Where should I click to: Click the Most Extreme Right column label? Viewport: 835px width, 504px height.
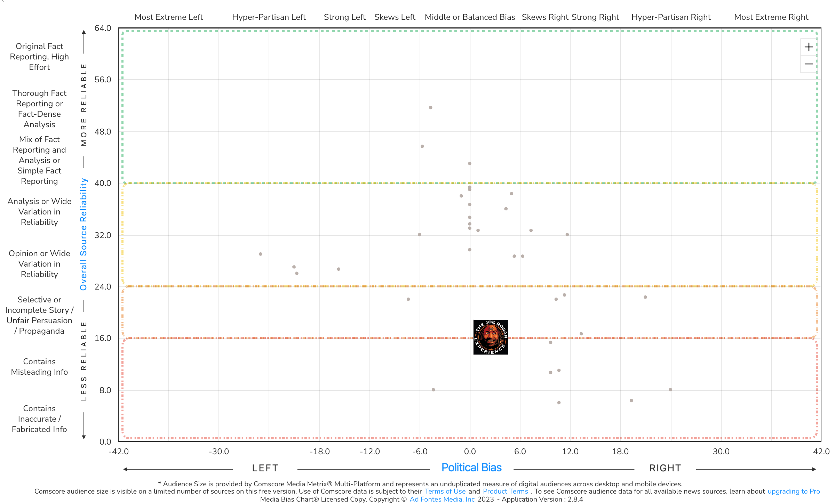(x=771, y=17)
